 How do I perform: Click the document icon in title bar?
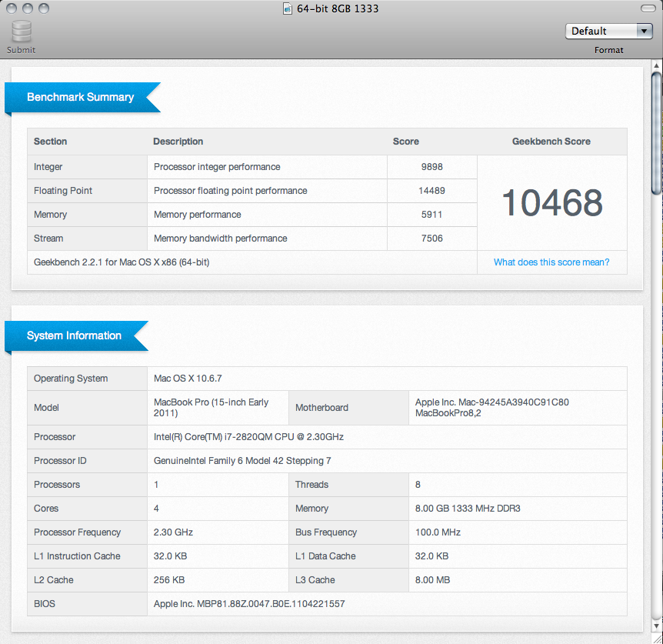(288, 8)
